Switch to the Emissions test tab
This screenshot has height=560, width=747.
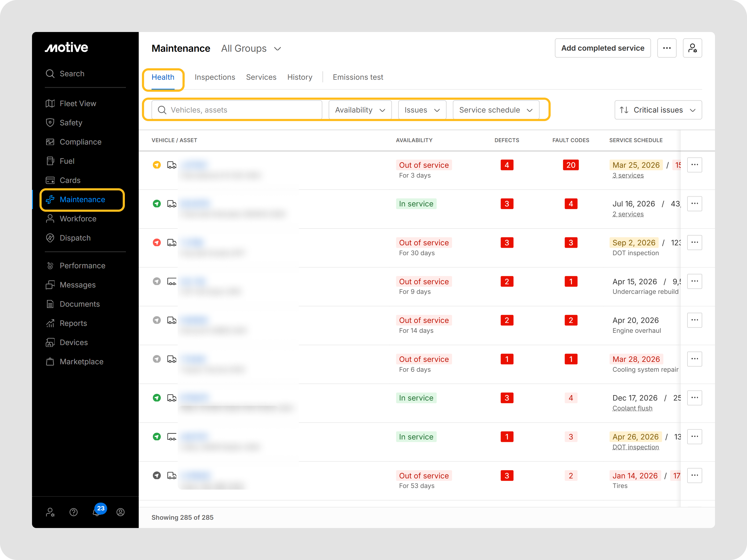click(x=358, y=77)
